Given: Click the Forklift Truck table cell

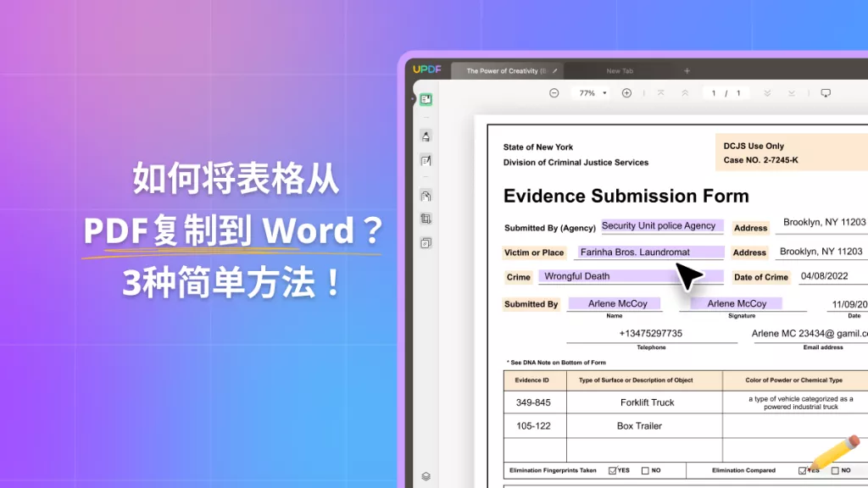Looking at the screenshot, I should [x=644, y=402].
